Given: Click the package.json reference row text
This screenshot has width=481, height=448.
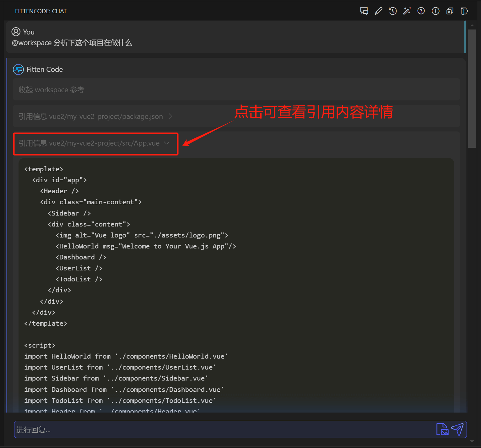Looking at the screenshot, I should click(91, 117).
